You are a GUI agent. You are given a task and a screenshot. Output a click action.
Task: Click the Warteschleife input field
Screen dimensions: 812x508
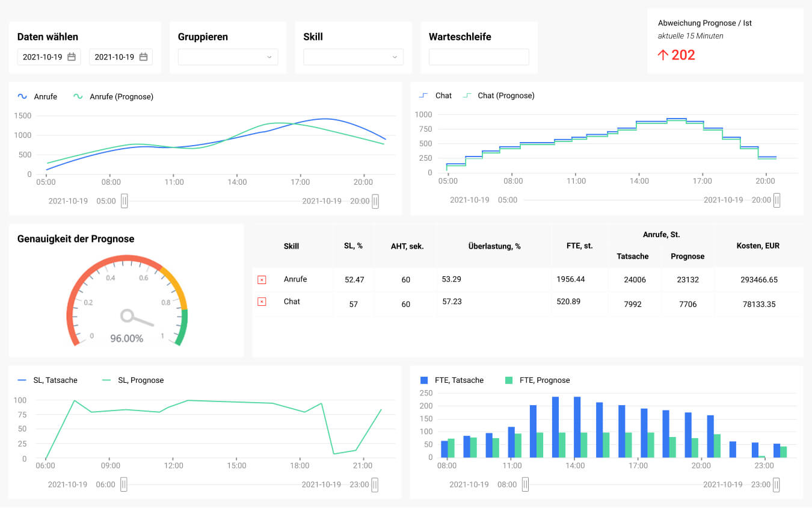pyautogui.click(x=479, y=57)
